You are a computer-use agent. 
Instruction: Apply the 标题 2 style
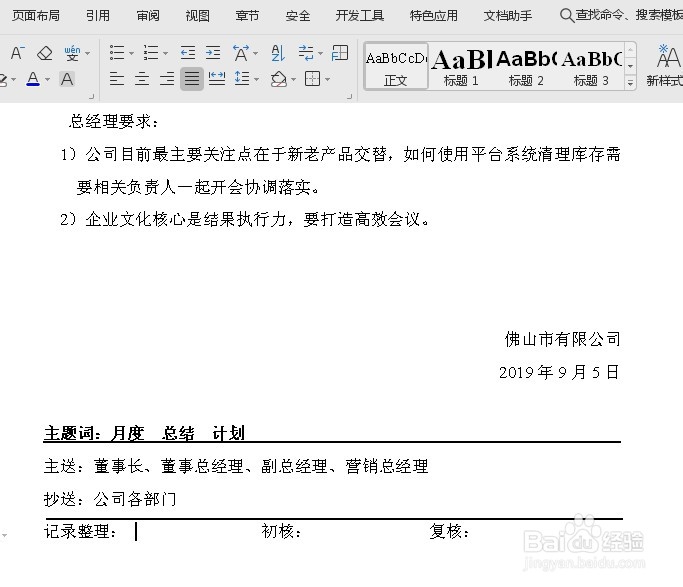(x=526, y=66)
